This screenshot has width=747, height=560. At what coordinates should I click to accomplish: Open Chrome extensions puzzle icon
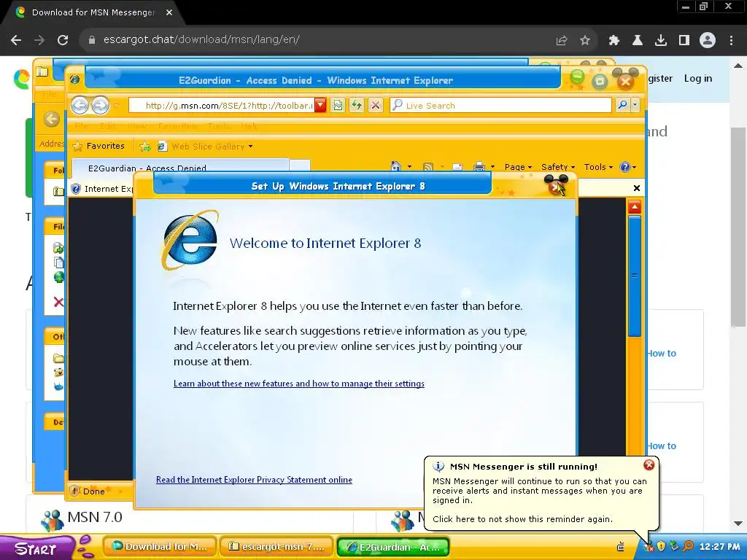614,40
